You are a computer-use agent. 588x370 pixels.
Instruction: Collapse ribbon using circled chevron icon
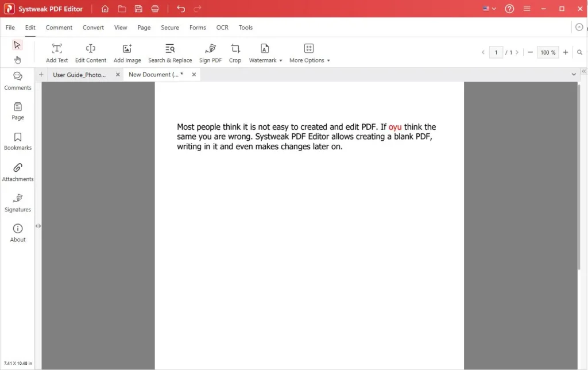579,27
